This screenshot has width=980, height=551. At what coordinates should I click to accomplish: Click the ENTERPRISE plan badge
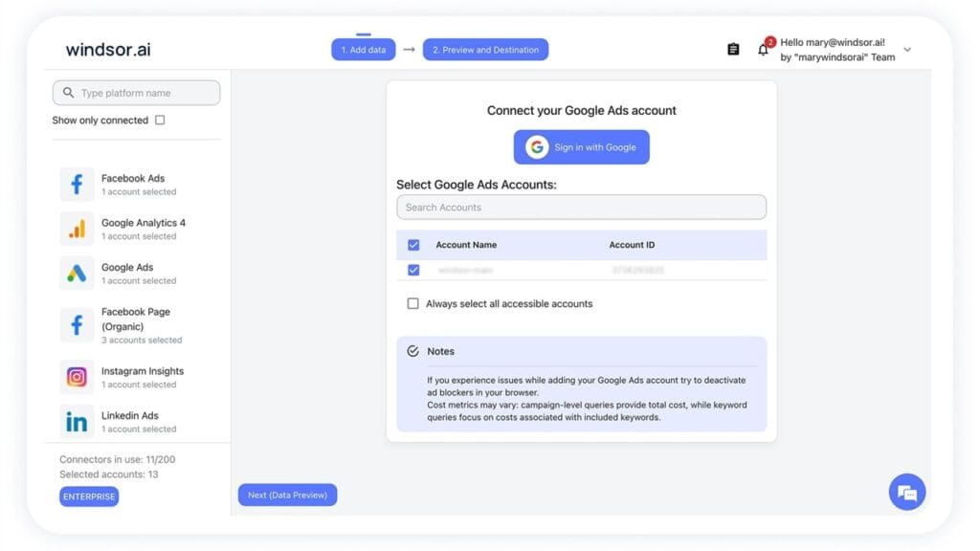[89, 496]
